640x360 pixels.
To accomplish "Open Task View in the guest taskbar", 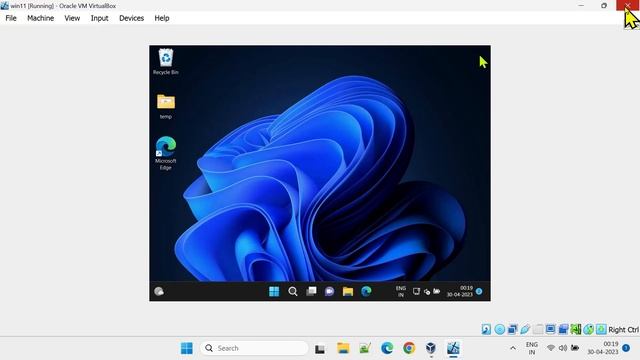I will point(311,291).
